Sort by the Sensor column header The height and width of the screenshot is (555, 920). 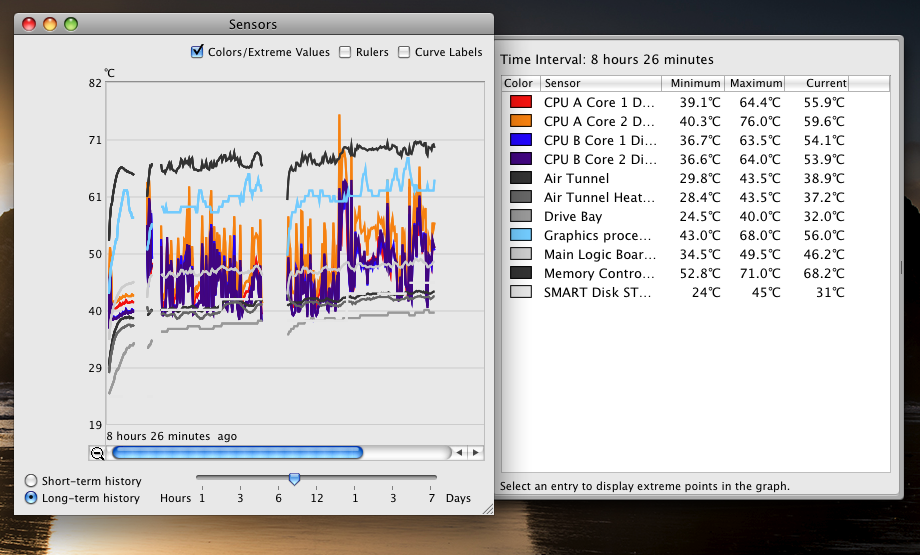click(x=601, y=83)
